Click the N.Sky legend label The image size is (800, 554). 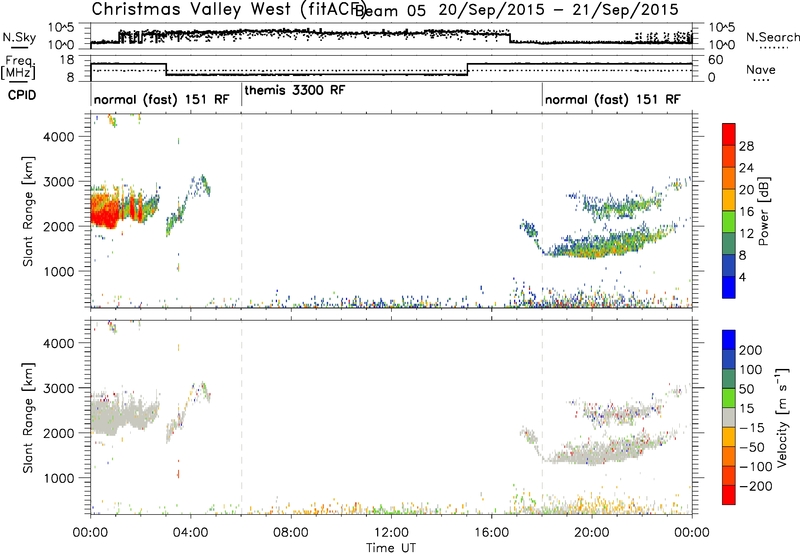coord(19,38)
